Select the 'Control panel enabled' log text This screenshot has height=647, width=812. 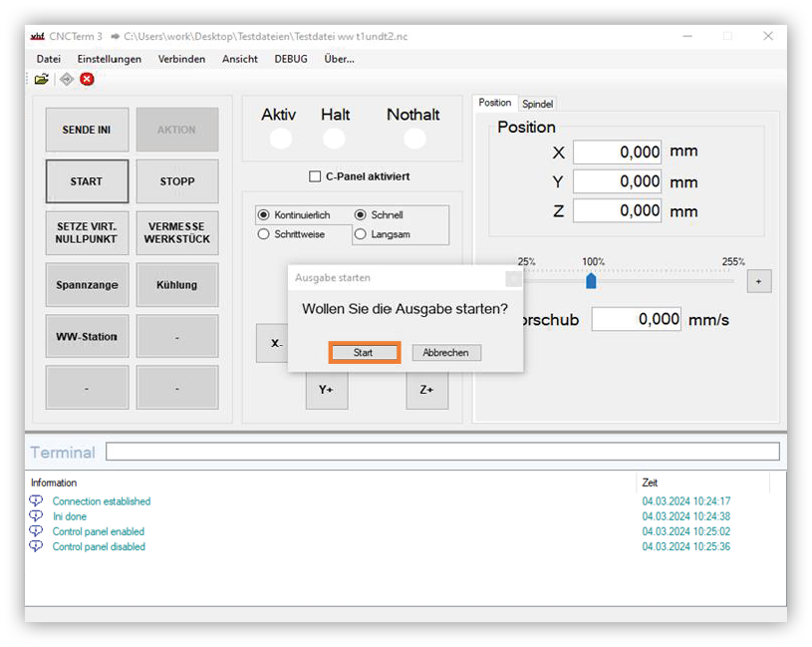click(x=99, y=531)
